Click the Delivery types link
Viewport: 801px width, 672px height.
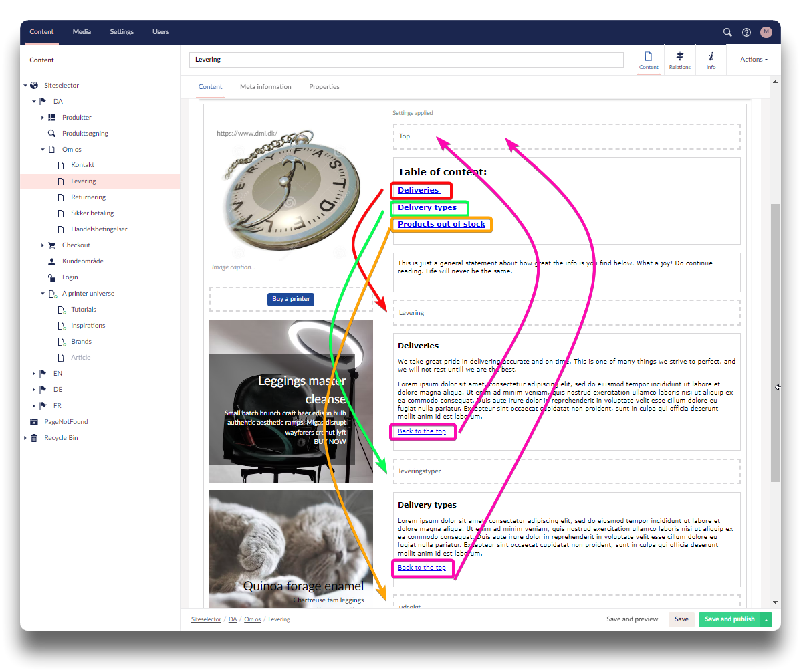coord(427,208)
